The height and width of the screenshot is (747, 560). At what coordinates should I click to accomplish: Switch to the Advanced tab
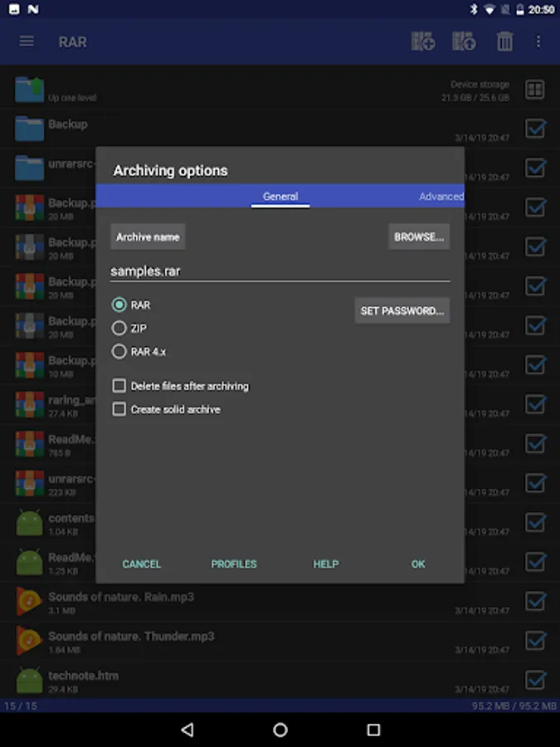[x=441, y=196]
